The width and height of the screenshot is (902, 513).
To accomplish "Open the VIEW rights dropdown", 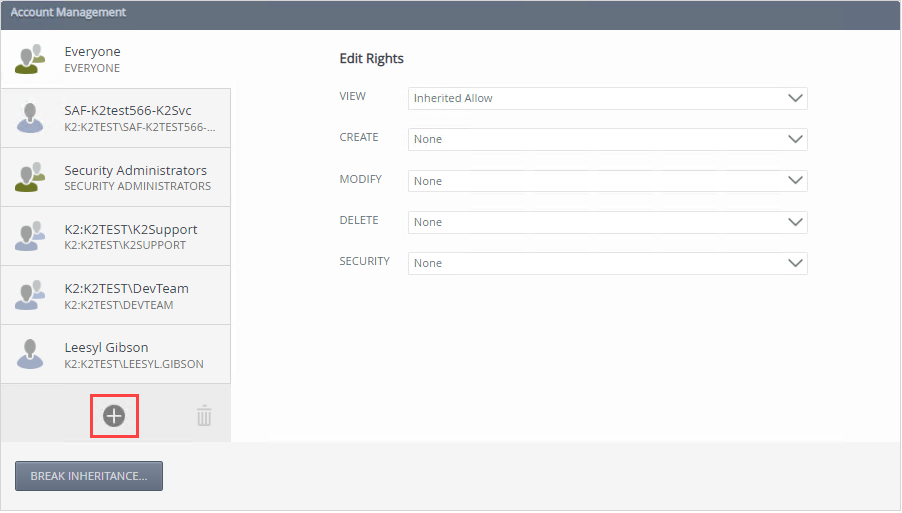I will pos(607,98).
